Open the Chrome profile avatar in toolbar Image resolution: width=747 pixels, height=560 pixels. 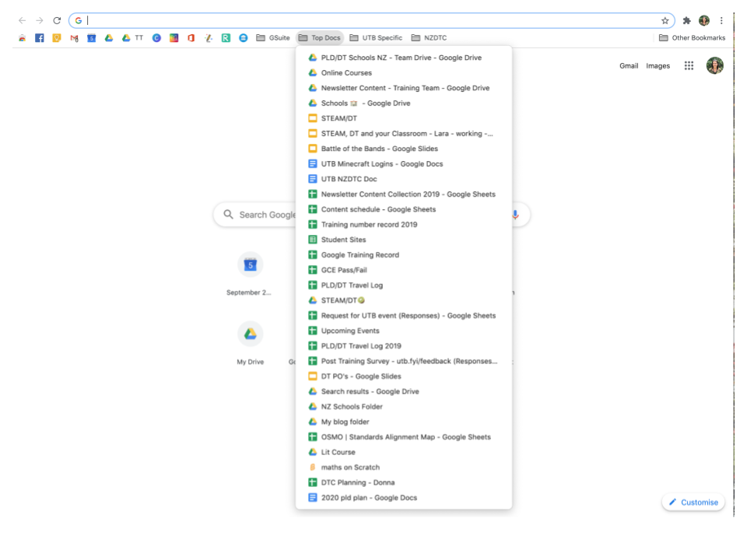tap(704, 20)
